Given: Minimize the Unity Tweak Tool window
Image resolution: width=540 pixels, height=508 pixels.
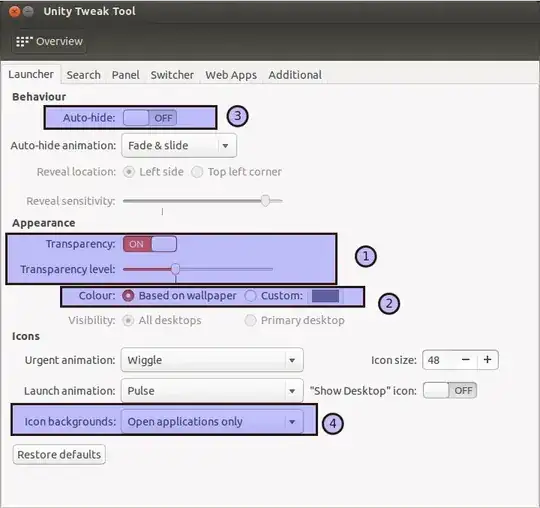Looking at the screenshot, I should pyautogui.click(x=29, y=12).
